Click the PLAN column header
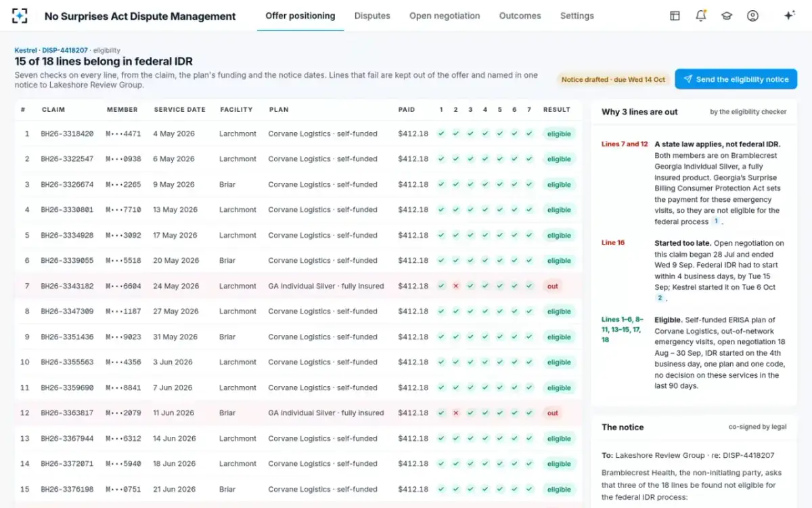The image size is (812, 508). [x=279, y=110]
